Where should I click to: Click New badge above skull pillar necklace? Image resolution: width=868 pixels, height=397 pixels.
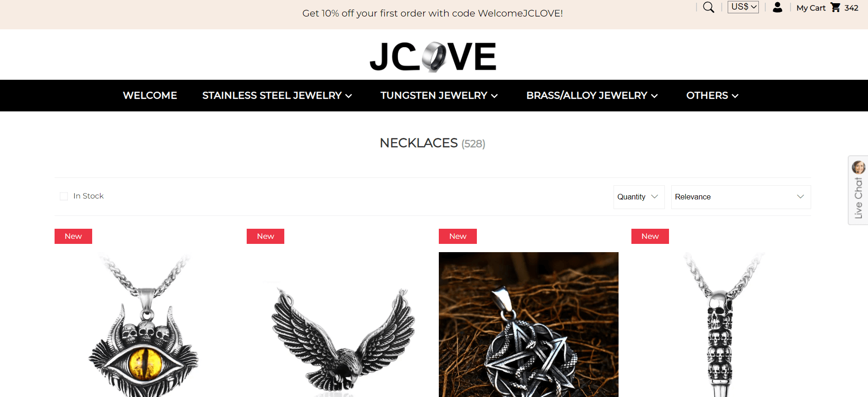[650, 236]
